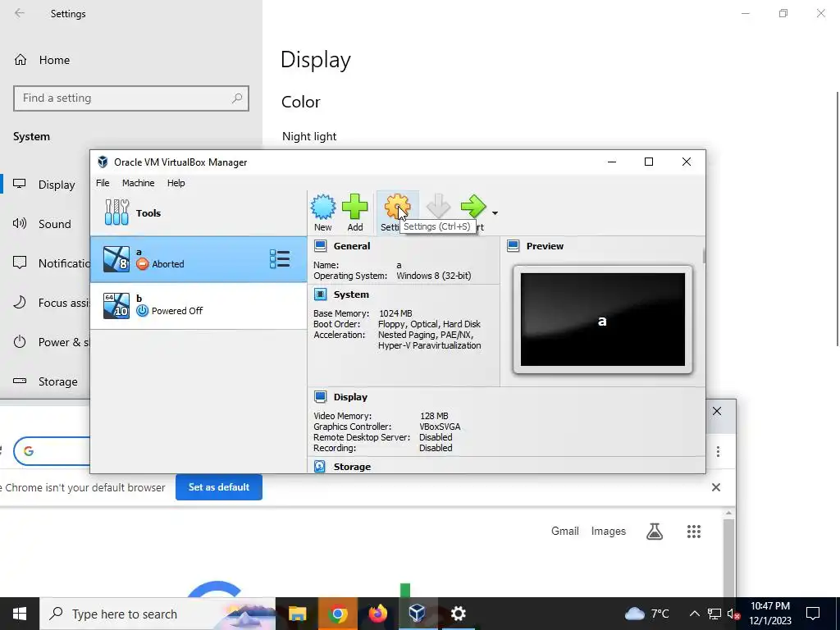Viewport: 840px width, 630px height.
Task: Click the taskbar search box
Action: (157, 614)
